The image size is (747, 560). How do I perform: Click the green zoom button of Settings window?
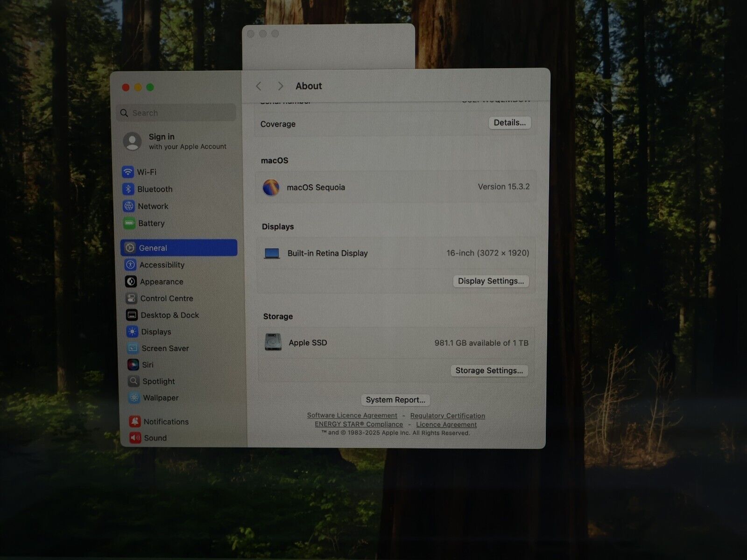[x=150, y=87]
